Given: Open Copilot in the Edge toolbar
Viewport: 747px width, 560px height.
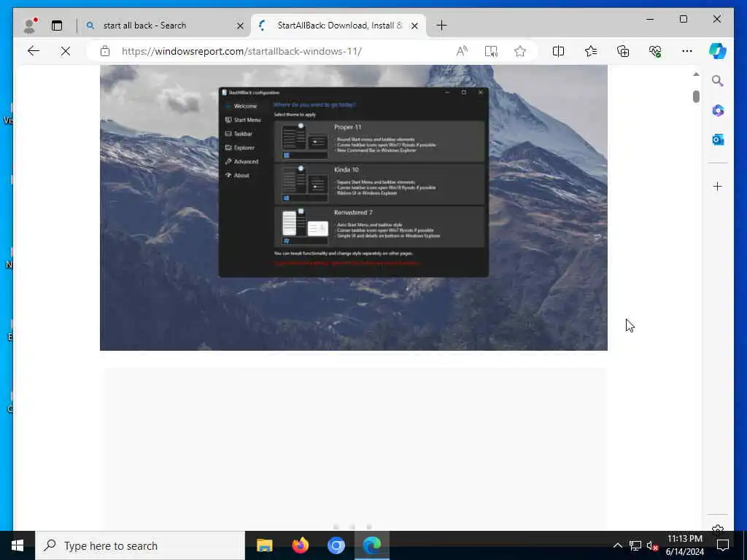Looking at the screenshot, I should pos(718,51).
